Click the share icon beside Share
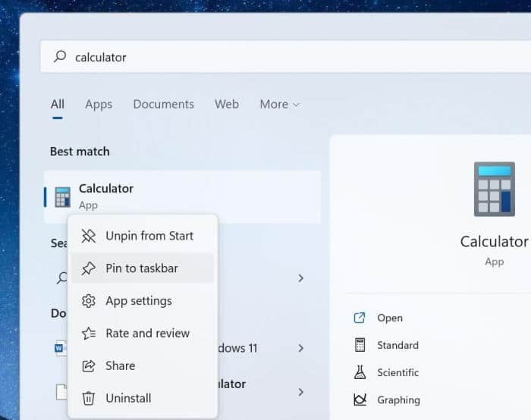This screenshot has width=531, height=420. [x=89, y=366]
